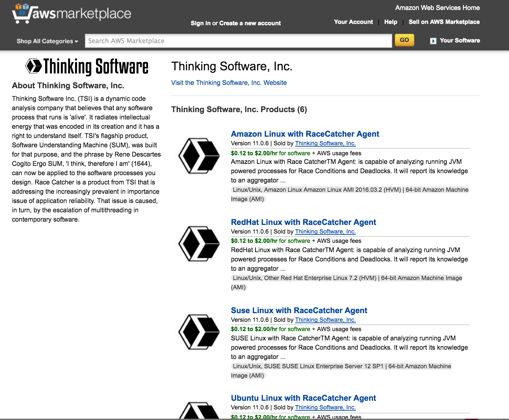Click seller link under RedHat Linux product
Viewport: 509px width, 420px height.
pyautogui.click(x=326, y=232)
